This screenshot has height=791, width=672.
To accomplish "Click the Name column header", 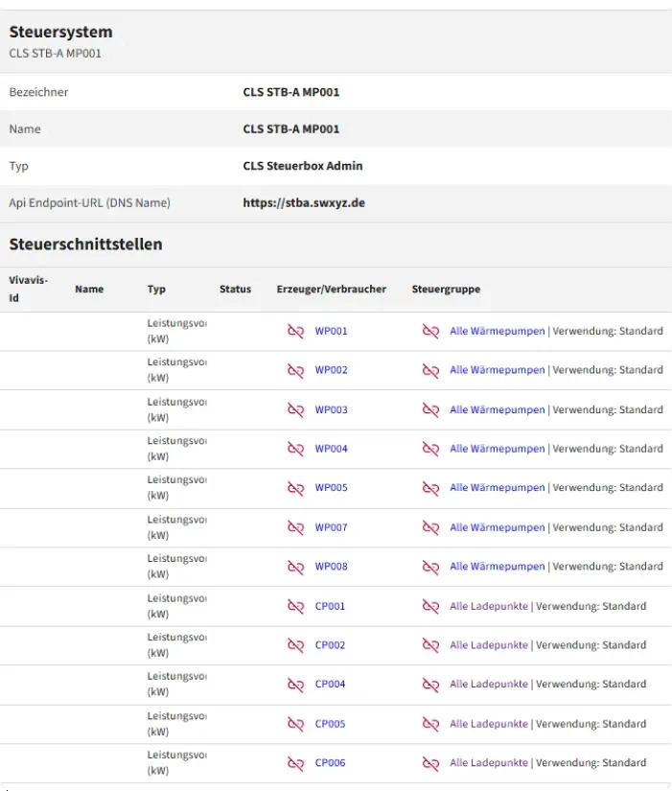I will pos(89,289).
